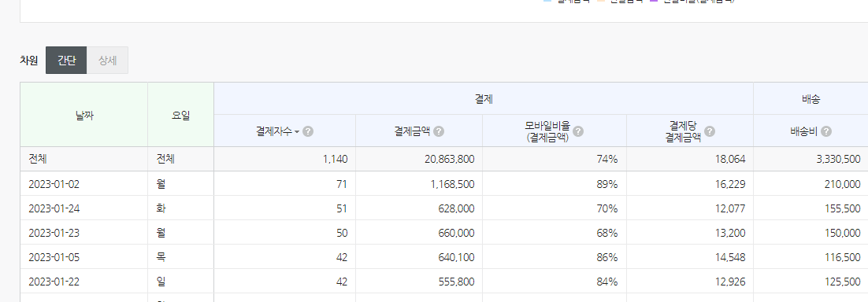The image size is (868, 302).
Task: Click shipping fee 210,000
Action: (x=843, y=184)
